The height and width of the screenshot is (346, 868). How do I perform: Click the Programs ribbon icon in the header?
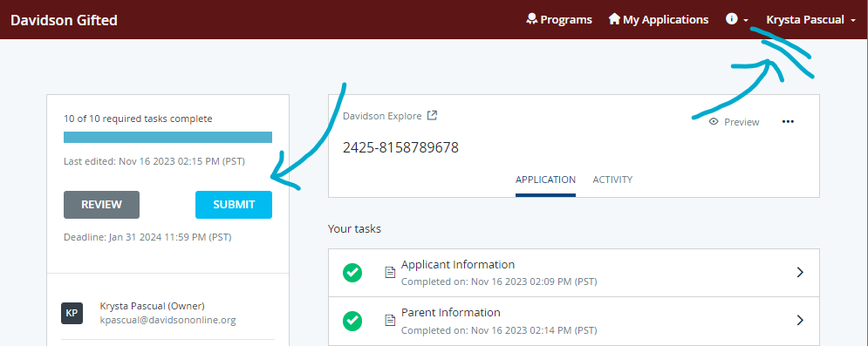point(531,19)
